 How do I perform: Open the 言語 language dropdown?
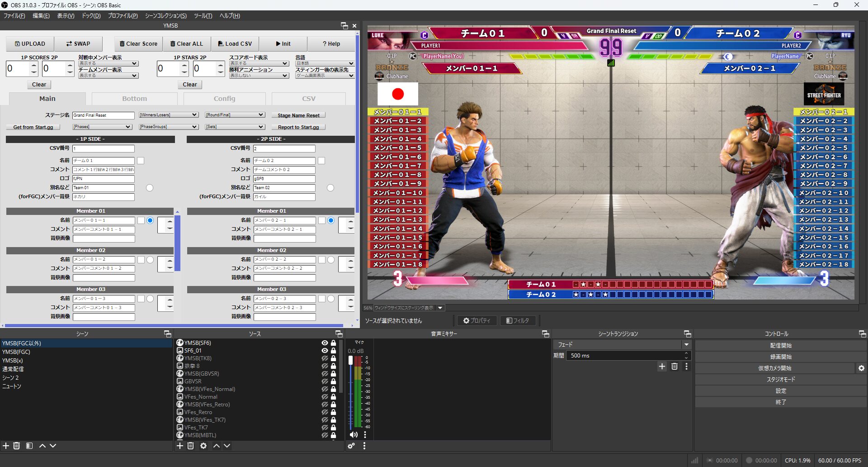[324, 63]
